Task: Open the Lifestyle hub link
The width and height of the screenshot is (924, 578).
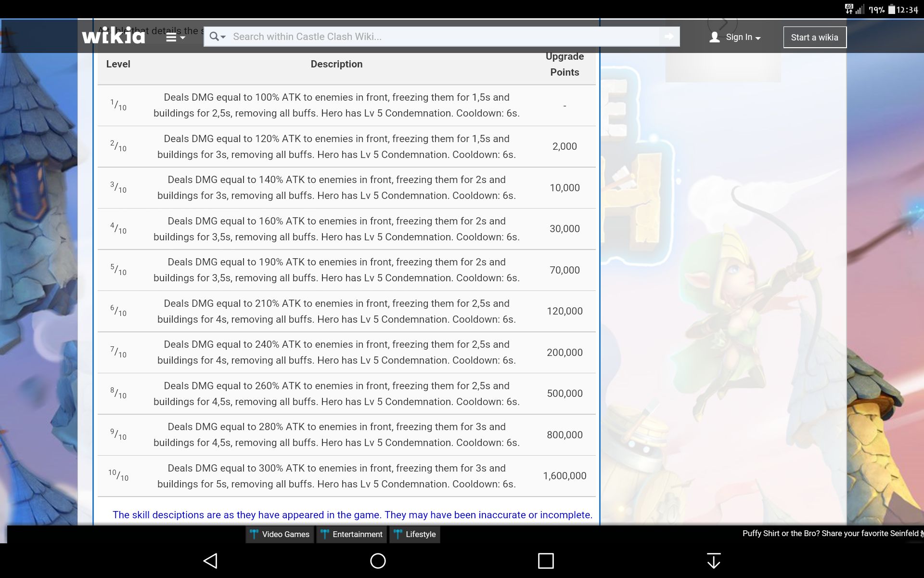Action: click(x=414, y=534)
